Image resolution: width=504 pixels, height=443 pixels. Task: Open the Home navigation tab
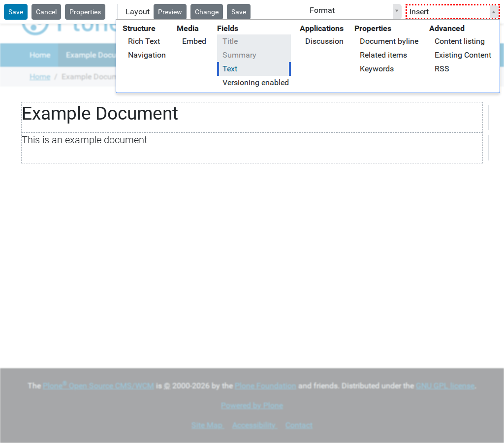pos(40,55)
